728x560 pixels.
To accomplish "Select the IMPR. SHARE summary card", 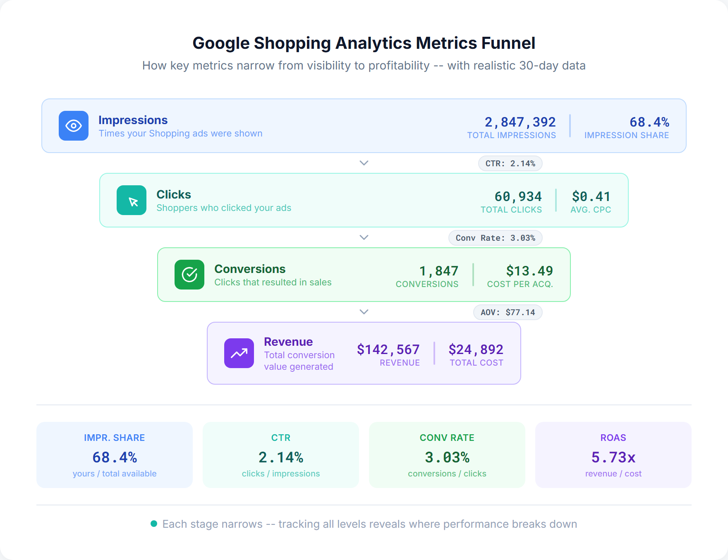I will (x=115, y=455).
